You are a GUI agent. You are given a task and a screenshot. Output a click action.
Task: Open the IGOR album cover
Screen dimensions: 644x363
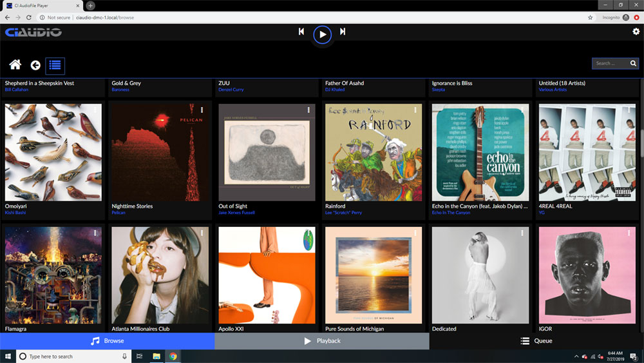click(587, 275)
